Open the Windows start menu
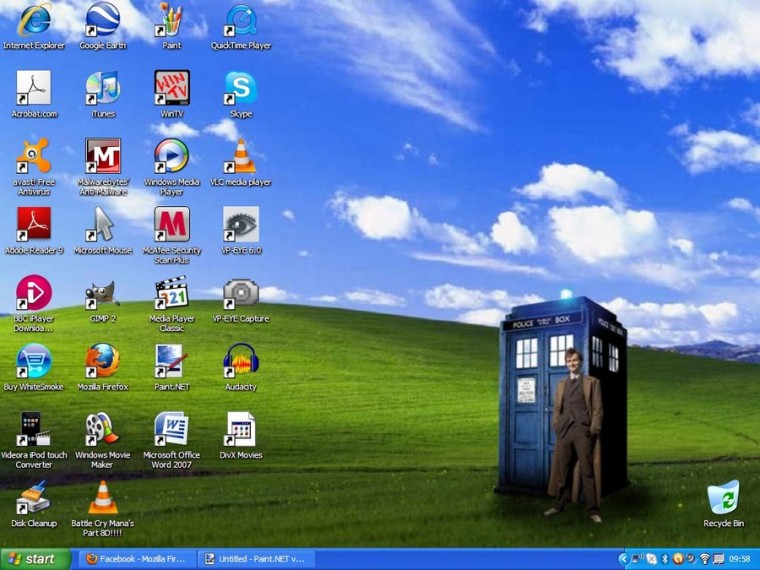 [35, 559]
